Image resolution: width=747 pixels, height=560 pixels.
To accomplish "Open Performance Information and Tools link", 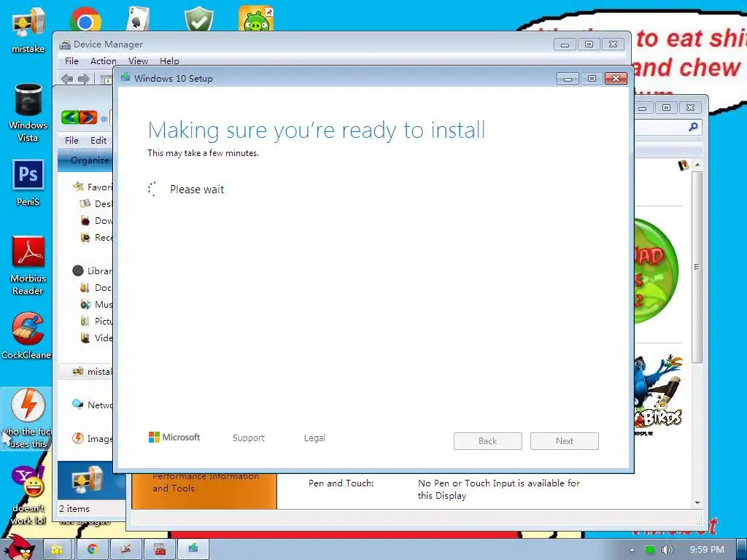I will click(206, 482).
